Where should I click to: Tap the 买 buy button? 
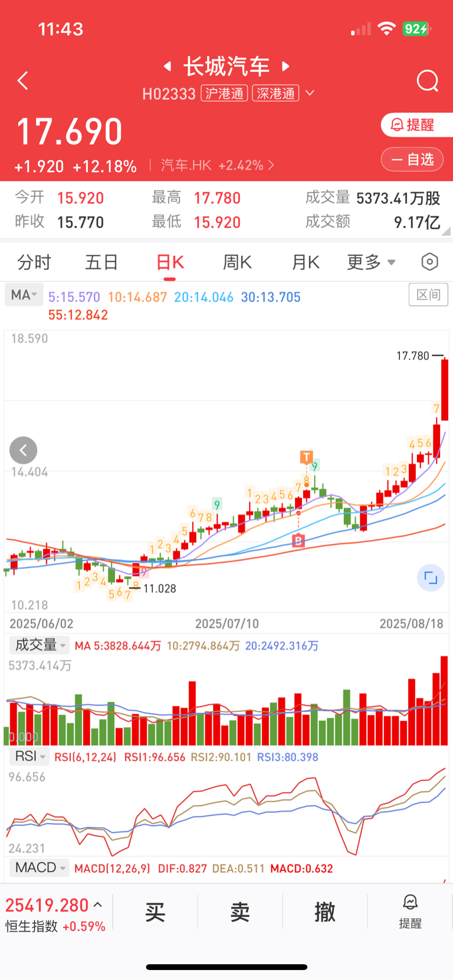coord(155,912)
